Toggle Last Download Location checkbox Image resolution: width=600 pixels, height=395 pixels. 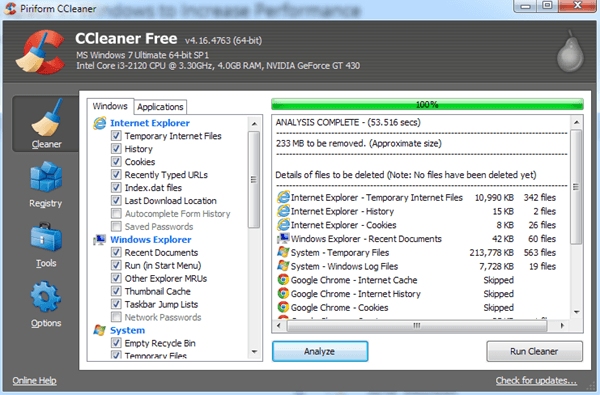point(116,201)
